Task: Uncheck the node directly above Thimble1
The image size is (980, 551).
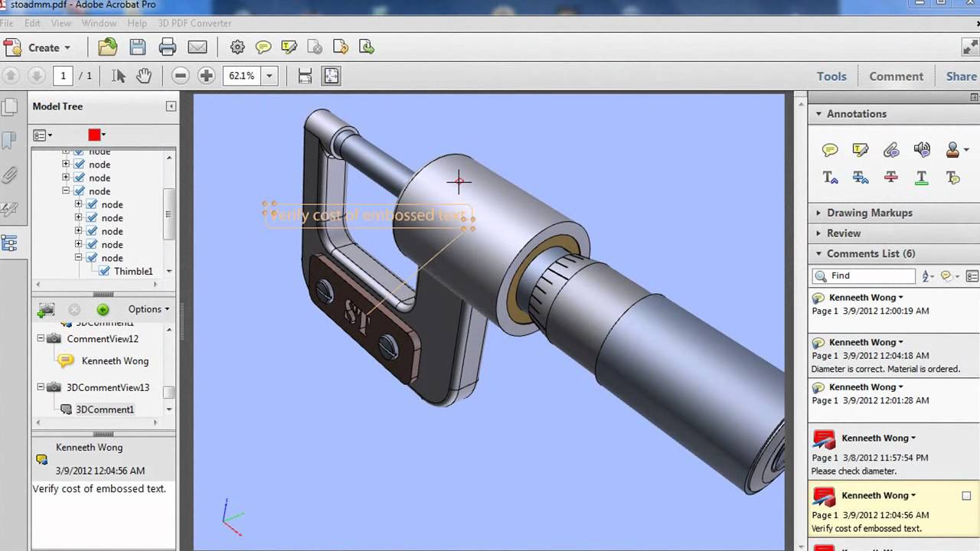Action: click(92, 258)
